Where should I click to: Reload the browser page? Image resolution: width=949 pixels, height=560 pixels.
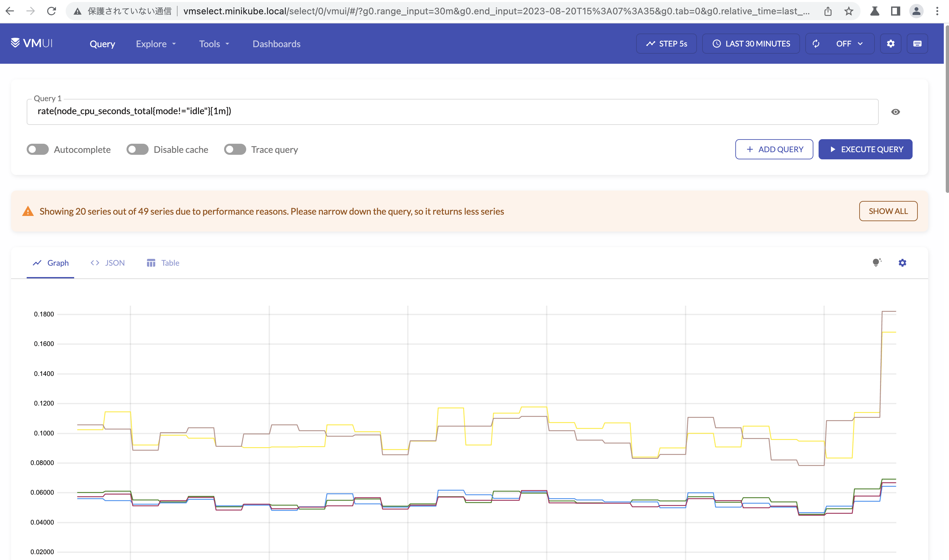pyautogui.click(x=51, y=11)
